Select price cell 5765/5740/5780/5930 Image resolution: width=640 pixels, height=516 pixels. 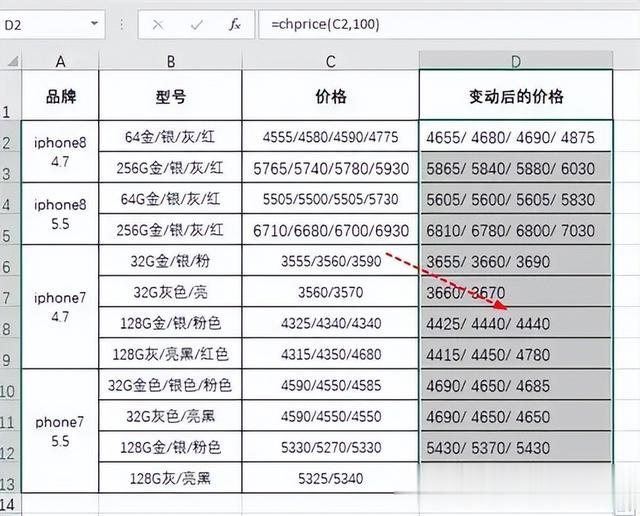(331, 167)
